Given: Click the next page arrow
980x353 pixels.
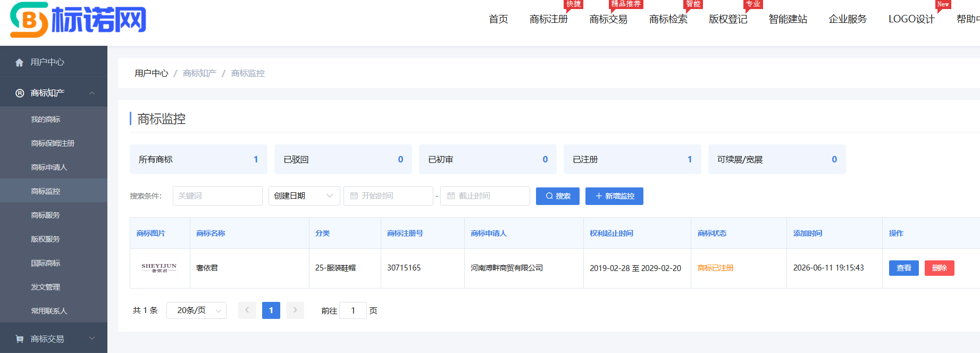Looking at the screenshot, I should [295, 310].
